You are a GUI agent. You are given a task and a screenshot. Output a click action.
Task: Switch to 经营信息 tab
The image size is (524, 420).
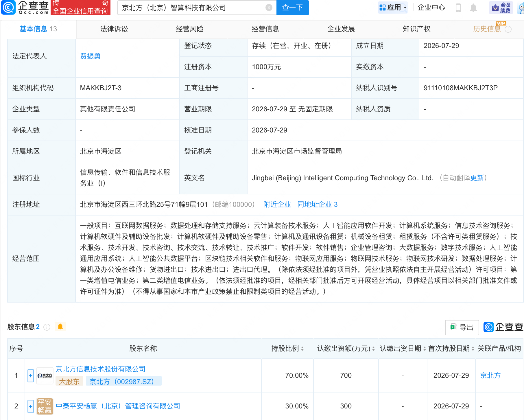265,29
